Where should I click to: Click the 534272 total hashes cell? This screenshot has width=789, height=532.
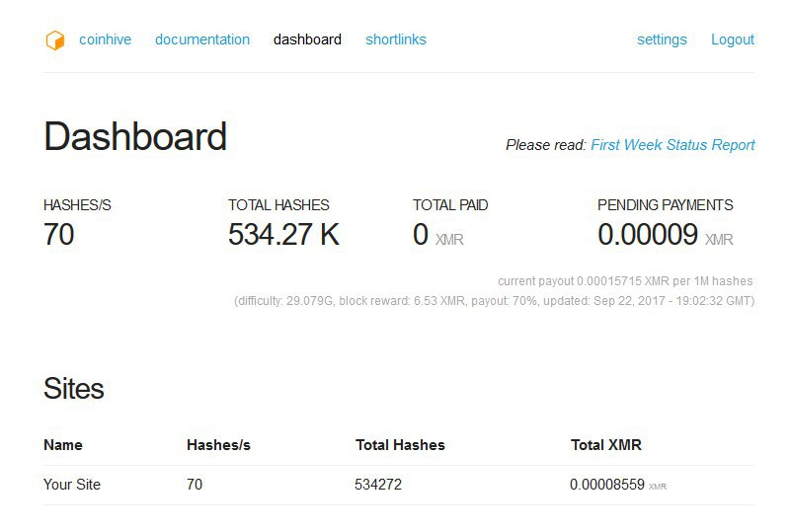378,485
